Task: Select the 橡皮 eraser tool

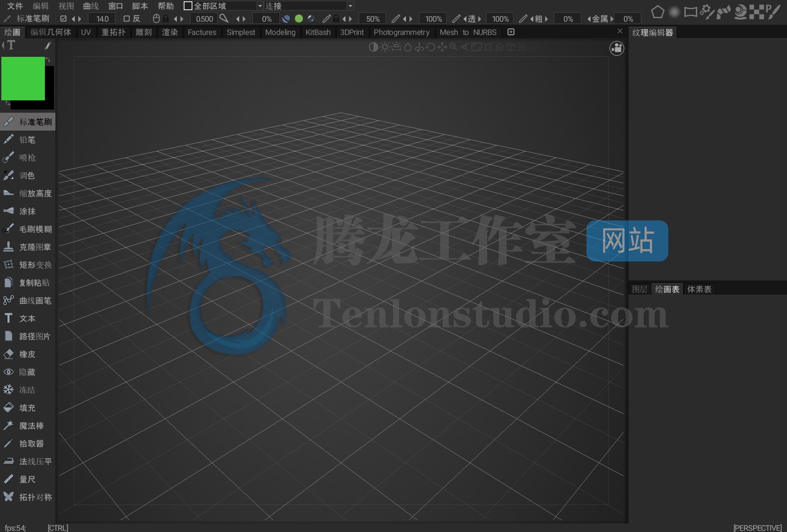Action: [27, 354]
